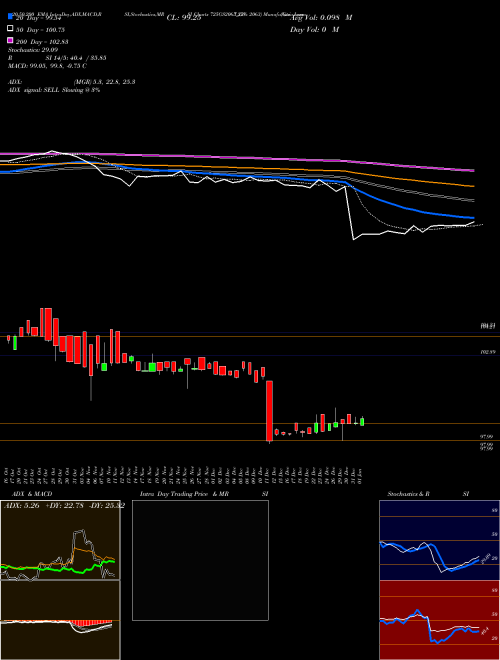Viewport: 500px width, 660px height.
Task: Click the RSI 14/3: 40.4 / 33.85 value
Action: (57, 58)
